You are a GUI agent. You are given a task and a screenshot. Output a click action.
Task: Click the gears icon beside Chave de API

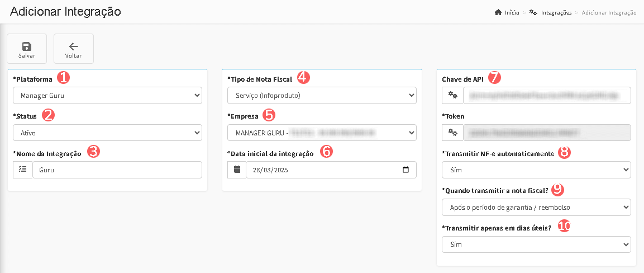(x=452, y=96)
